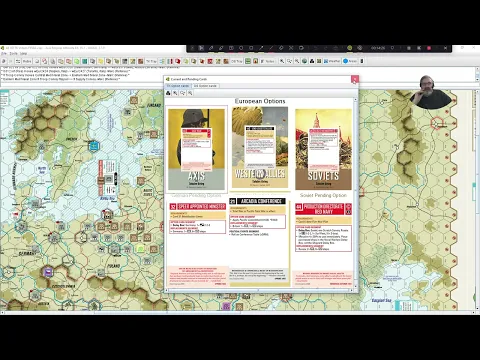Open the File menu
This screenshot has width=480, height=360.
click(x=4, y=54)
